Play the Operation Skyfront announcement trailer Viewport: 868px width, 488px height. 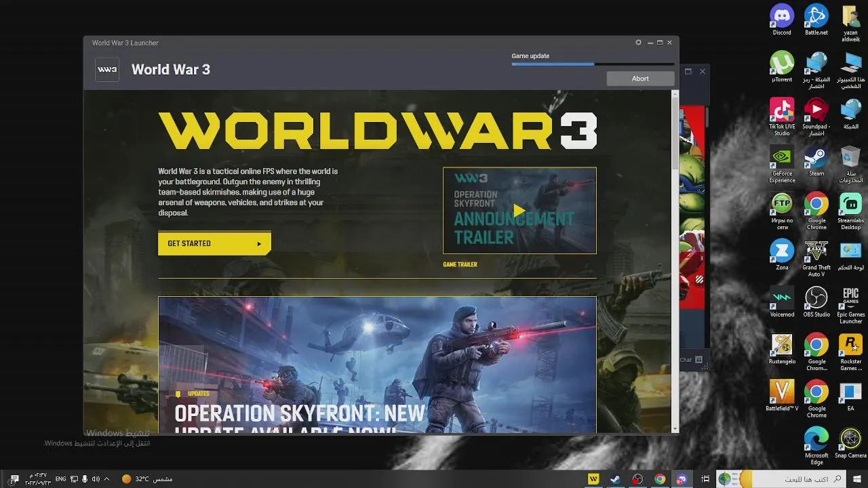coord(519,210)
